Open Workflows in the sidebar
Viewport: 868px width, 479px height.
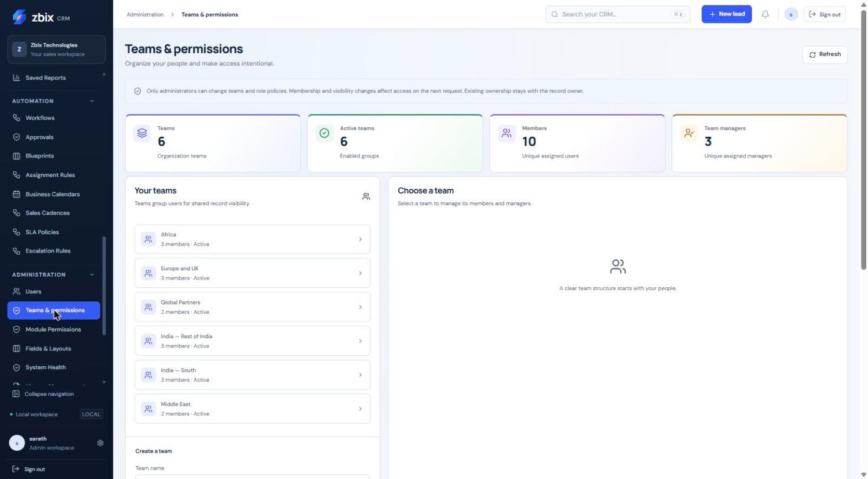(54, 118)
